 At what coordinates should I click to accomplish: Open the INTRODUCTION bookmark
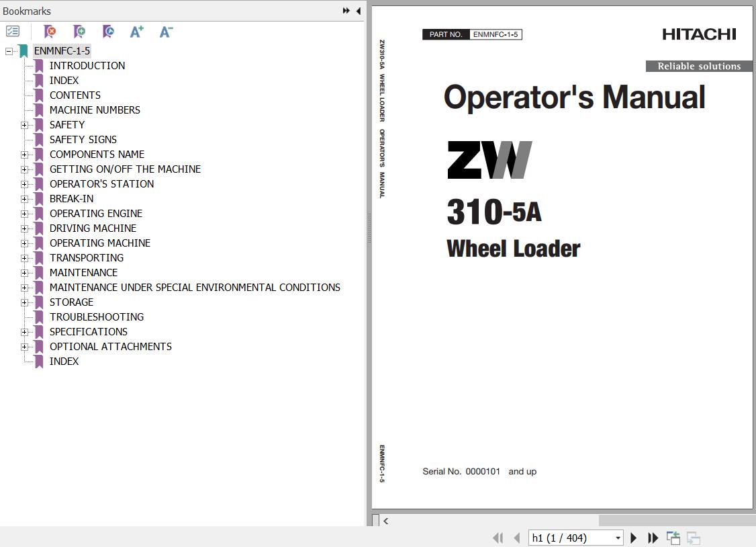[x=87, y=66]
